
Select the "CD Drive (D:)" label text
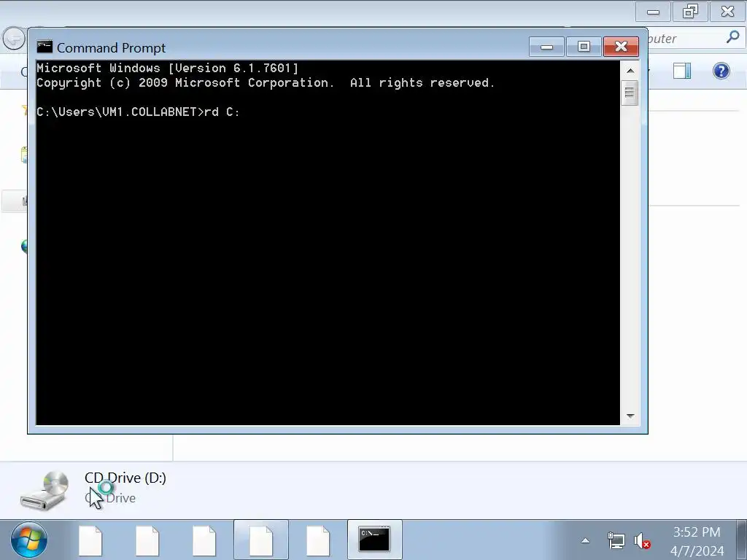(x=125, y=478)
